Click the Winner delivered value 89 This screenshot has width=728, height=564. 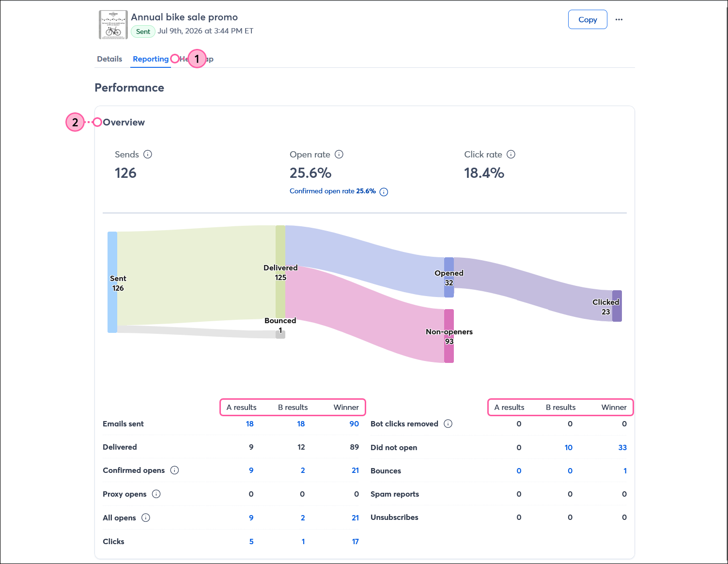point(355,447)
